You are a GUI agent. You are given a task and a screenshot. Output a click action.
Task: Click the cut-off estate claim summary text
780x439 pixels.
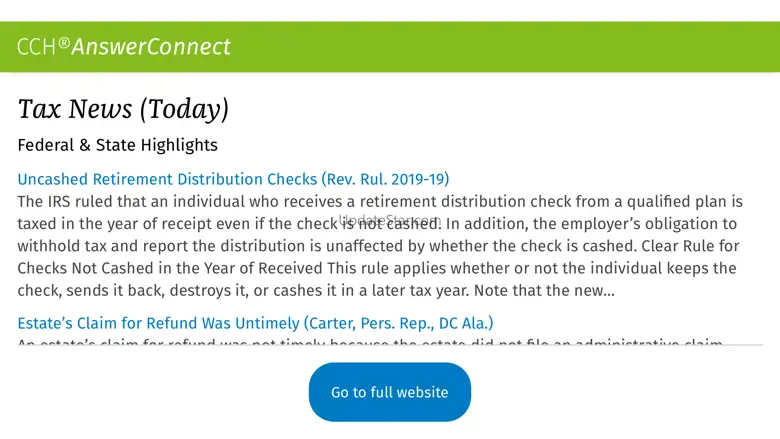pyautogui.click(x=370, y=341)
